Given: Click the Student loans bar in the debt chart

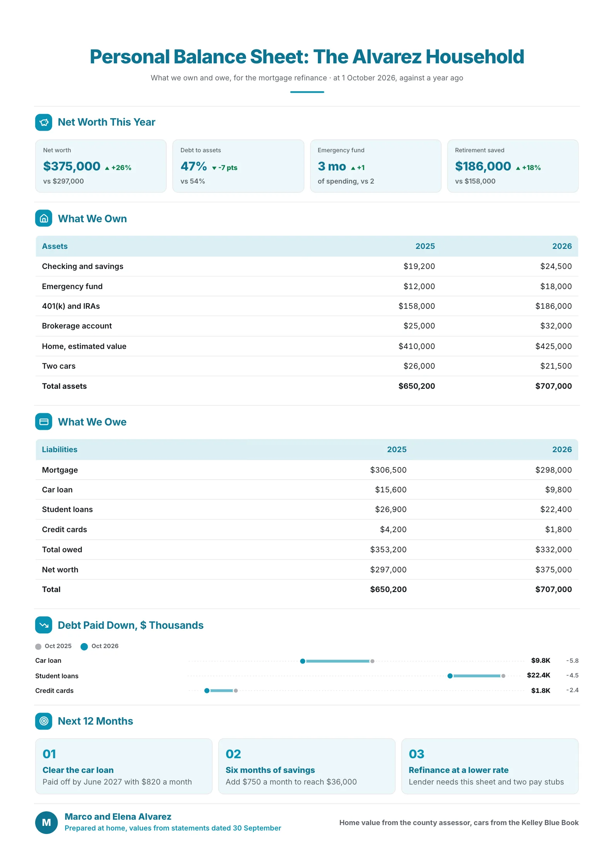Looking at the screenshot, I should click(x=477, y=676).
